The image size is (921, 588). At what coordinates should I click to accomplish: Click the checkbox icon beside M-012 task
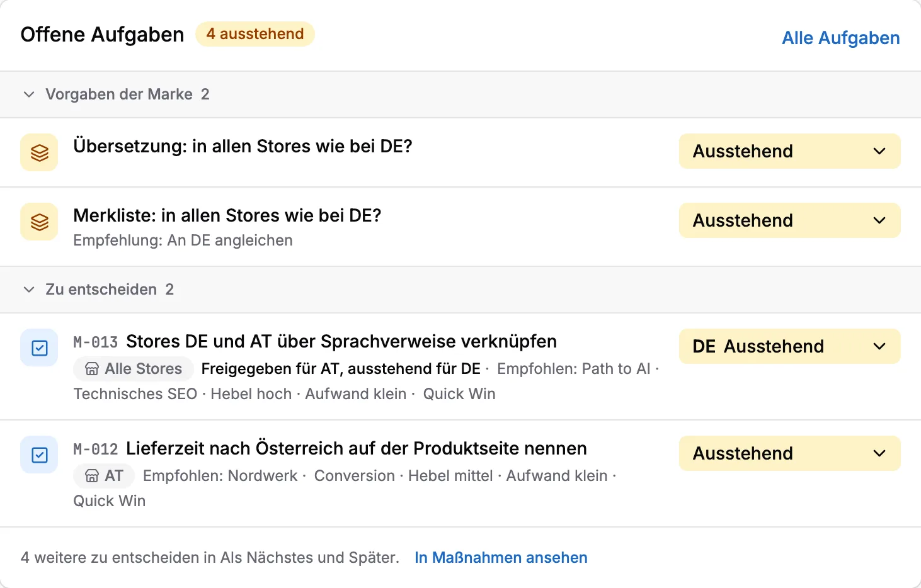click(39, 455)
